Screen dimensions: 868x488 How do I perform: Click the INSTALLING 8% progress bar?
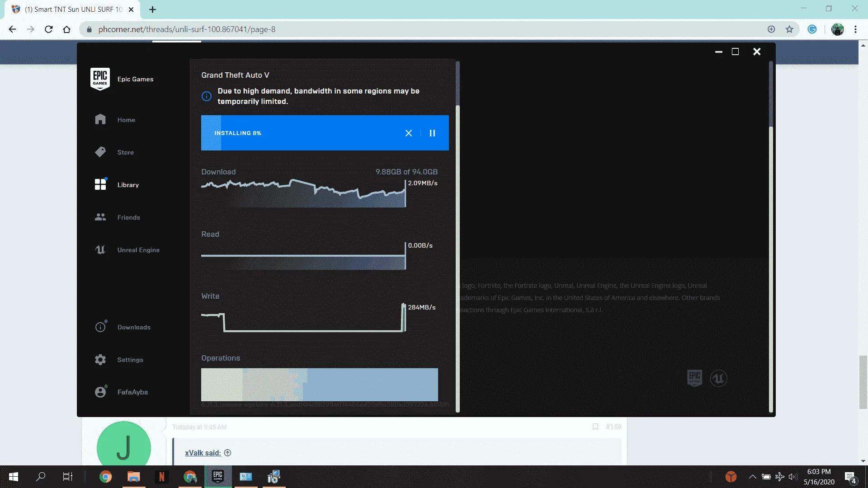coord(325,133)
